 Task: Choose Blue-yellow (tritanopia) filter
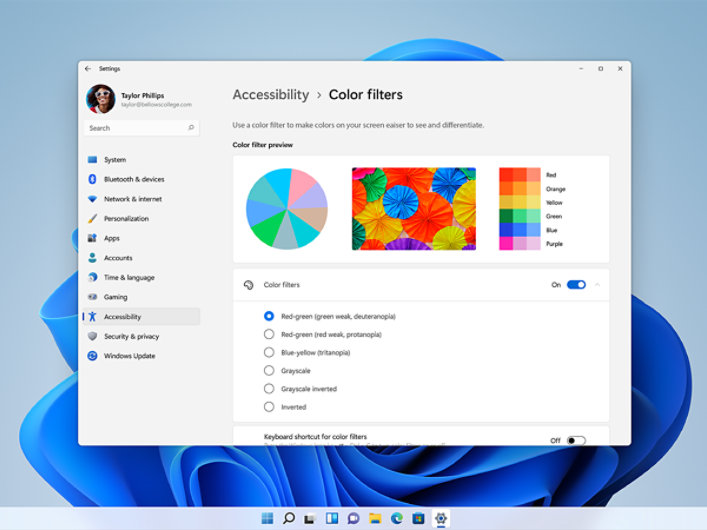click(x=269, y=352)
